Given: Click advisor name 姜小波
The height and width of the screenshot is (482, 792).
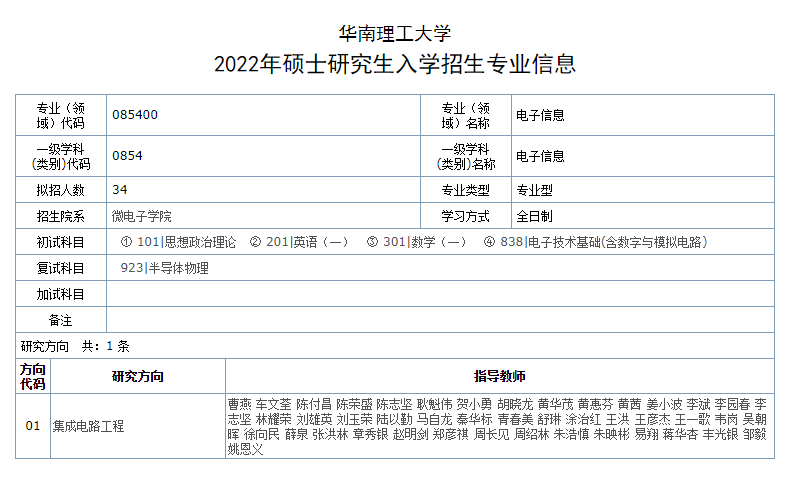Looking at the screenshot, I should point(664,404).
